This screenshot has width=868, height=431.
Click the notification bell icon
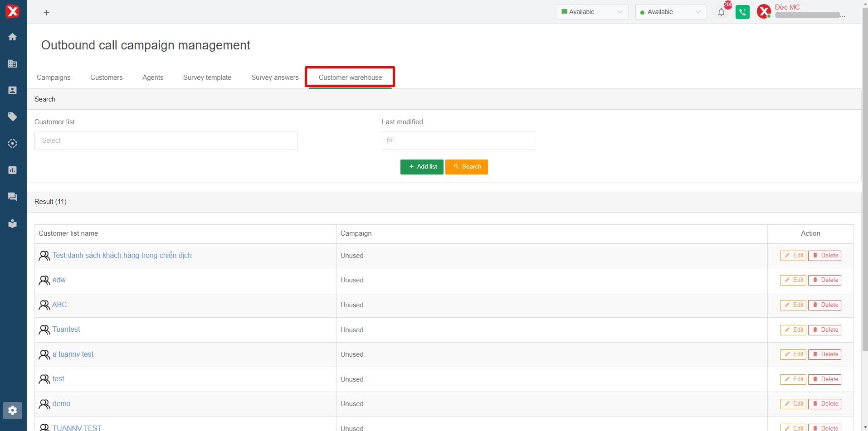click(x=721, y=12)
